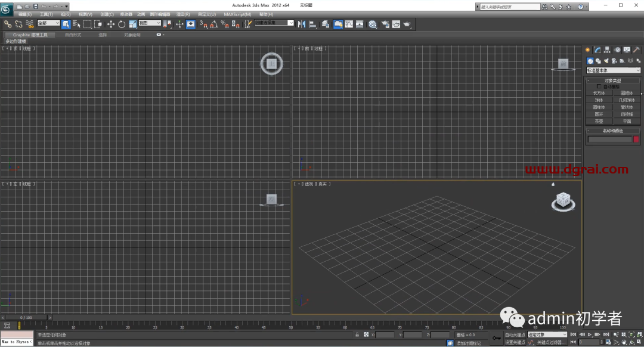The image size is (644, 347).
Task: Click Select and Manipulate icon
Action: click(179, 24)
